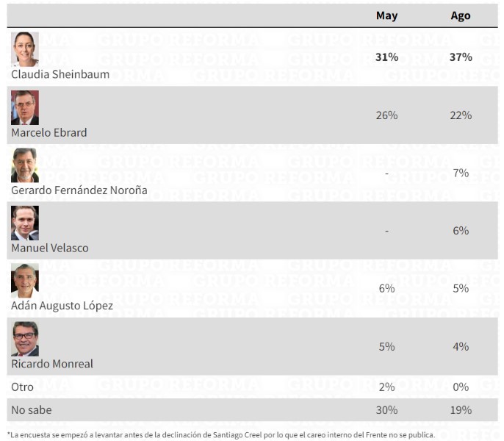Click the Marcelo Ebrard name text
Image resolution: width=504 pixels, height=441 pixels.
tap(48, 132)
